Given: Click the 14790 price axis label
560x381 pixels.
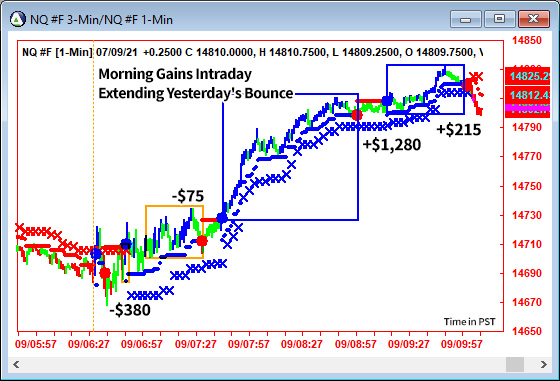Looking at the screenshot, I should [x=527, y=127].
